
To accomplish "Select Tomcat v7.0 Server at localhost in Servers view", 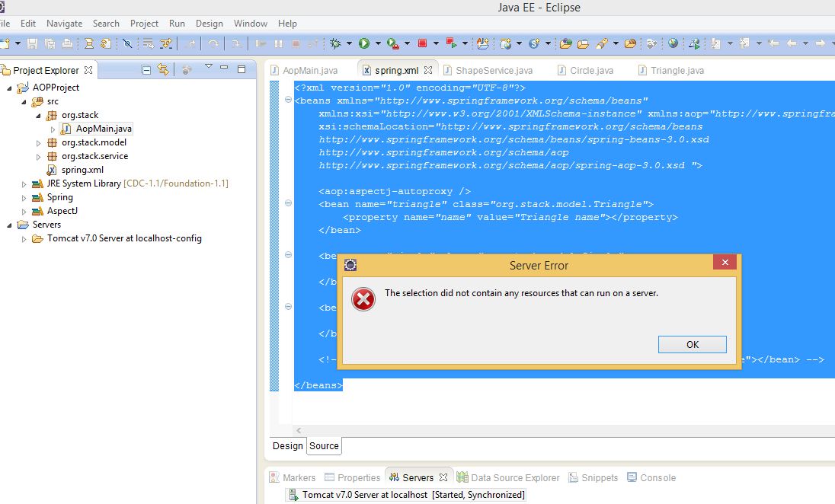I will click(408, 494).
